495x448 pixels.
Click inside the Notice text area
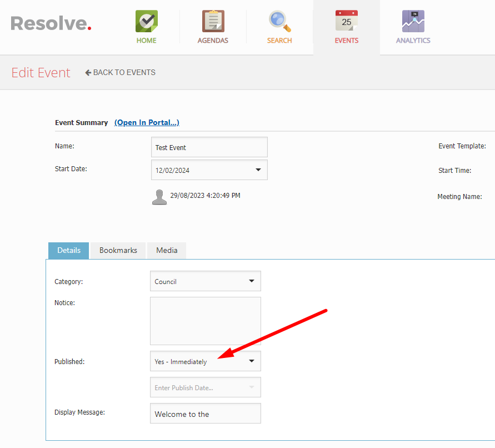pos(205,321)
